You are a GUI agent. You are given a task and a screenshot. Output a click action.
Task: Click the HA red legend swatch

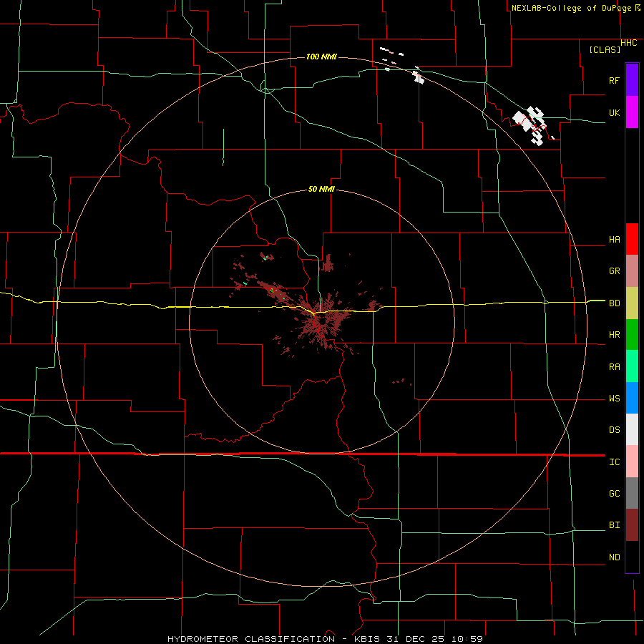(632, 239)
